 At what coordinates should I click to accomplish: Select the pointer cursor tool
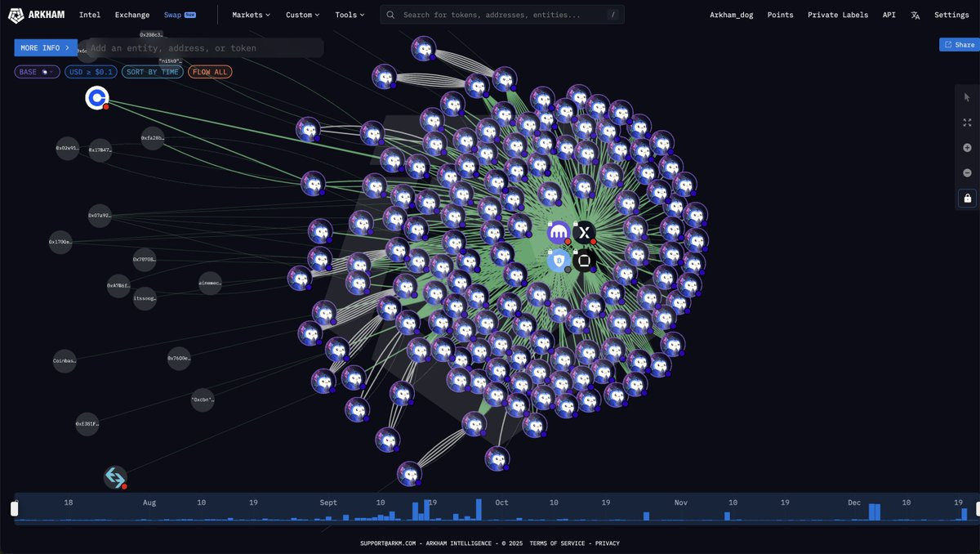pyautogui.click(x=967, y=97)
